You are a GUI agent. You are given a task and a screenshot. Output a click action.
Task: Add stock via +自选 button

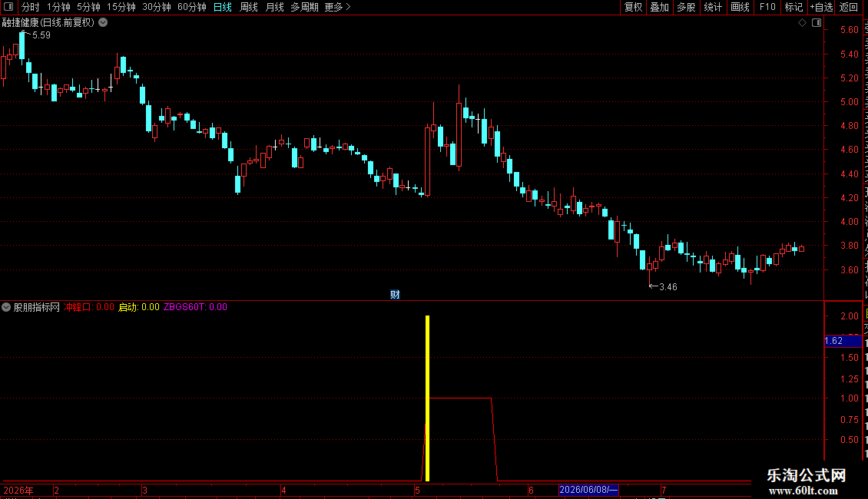coord(821,7)
